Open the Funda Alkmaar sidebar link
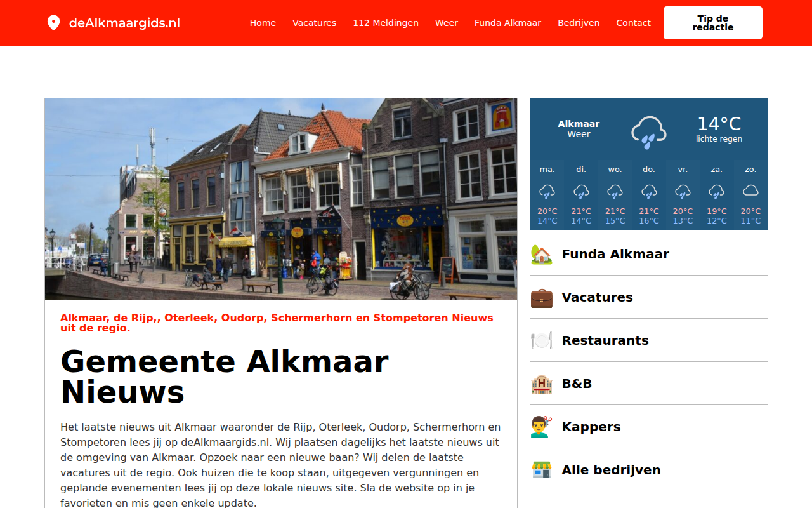The height and width of the screenshot is (508, 812). pos(615,254)
